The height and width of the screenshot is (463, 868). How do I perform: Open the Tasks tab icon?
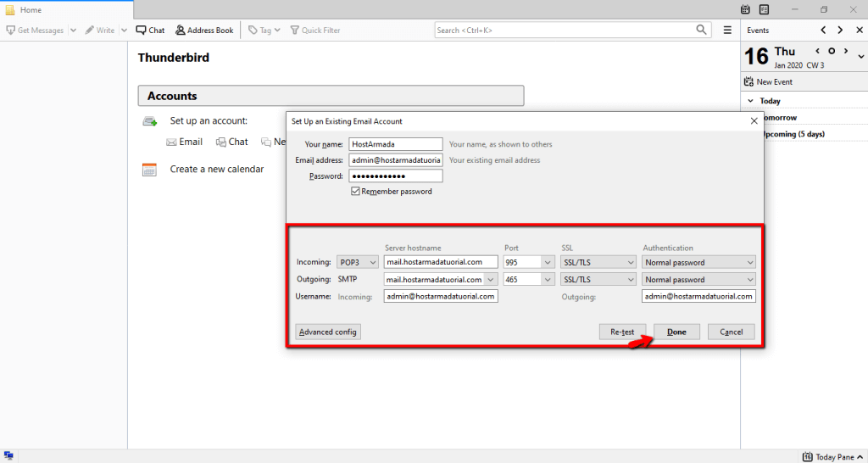(764, 9)
